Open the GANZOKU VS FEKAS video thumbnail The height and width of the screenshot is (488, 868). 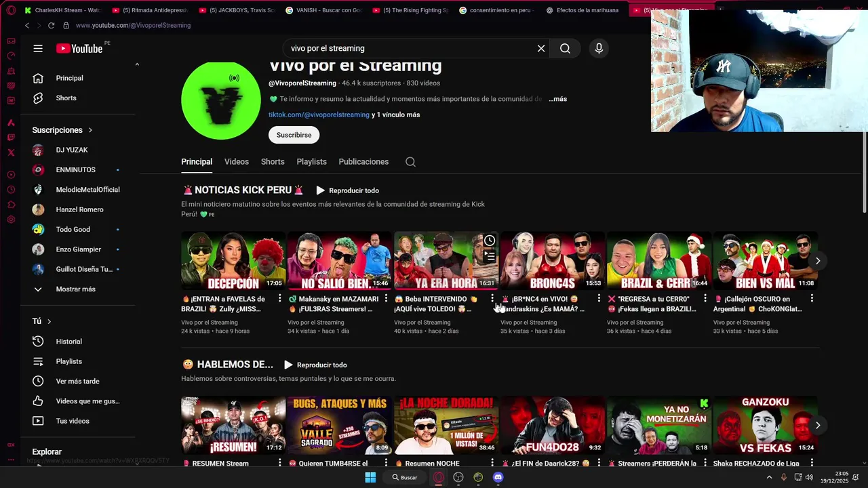coord(765,425)
